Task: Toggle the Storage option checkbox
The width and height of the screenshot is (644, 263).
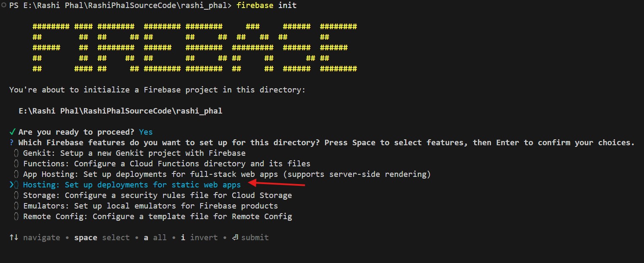Action: coord(16,195)
